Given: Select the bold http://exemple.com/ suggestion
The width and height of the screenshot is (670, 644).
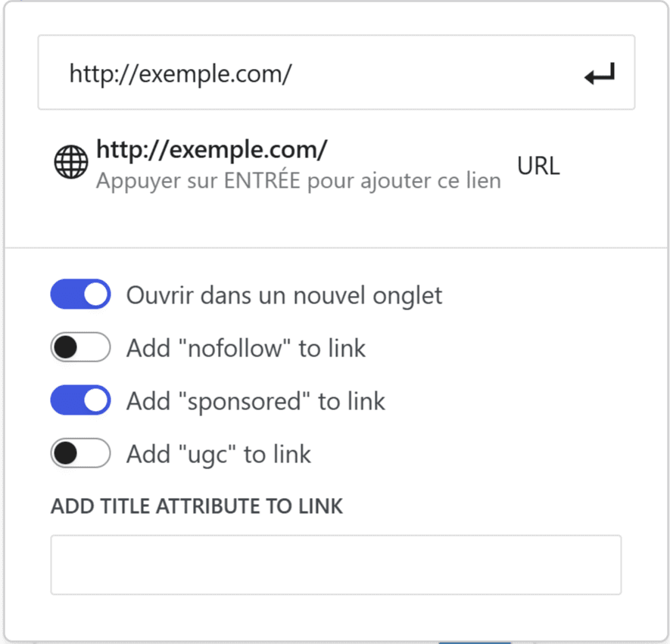Looking at the screenshot, I should pos(211,150).
